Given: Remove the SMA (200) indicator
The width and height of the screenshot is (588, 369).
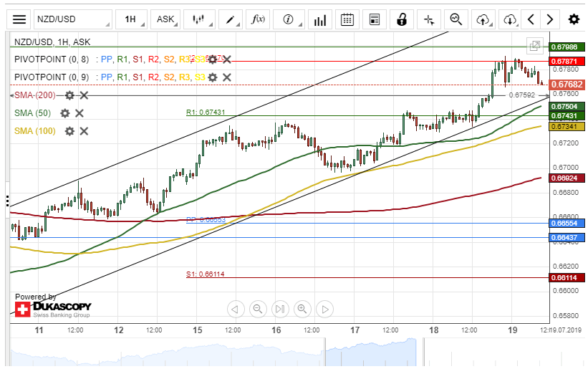Looking at the screenshot, I should click(x=84, y=95).
